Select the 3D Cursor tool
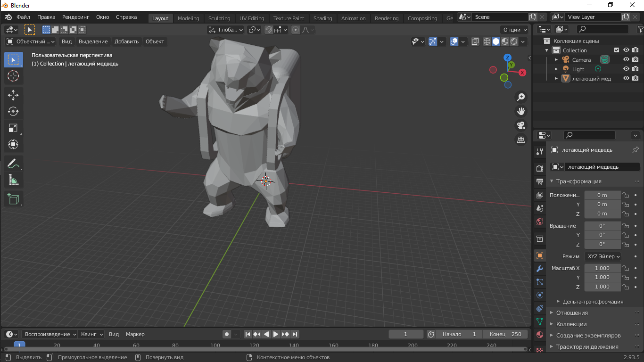The width and height of the screenshot is (644, 362). click(13, 76)
